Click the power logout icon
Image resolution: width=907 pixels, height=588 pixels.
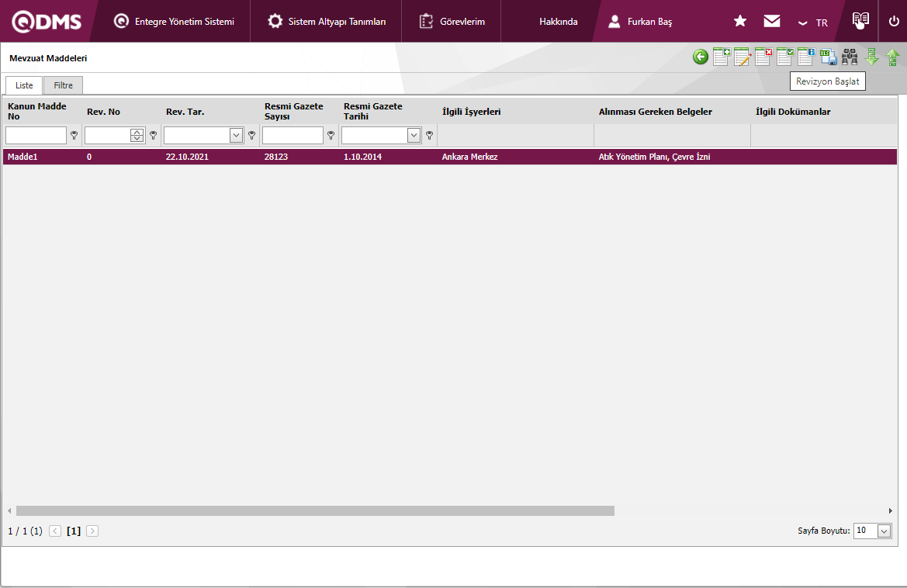[x=894, y=22]
